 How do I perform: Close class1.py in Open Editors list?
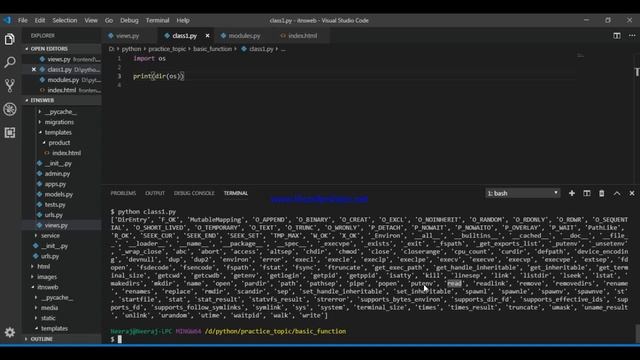click(x=34, y=70)
